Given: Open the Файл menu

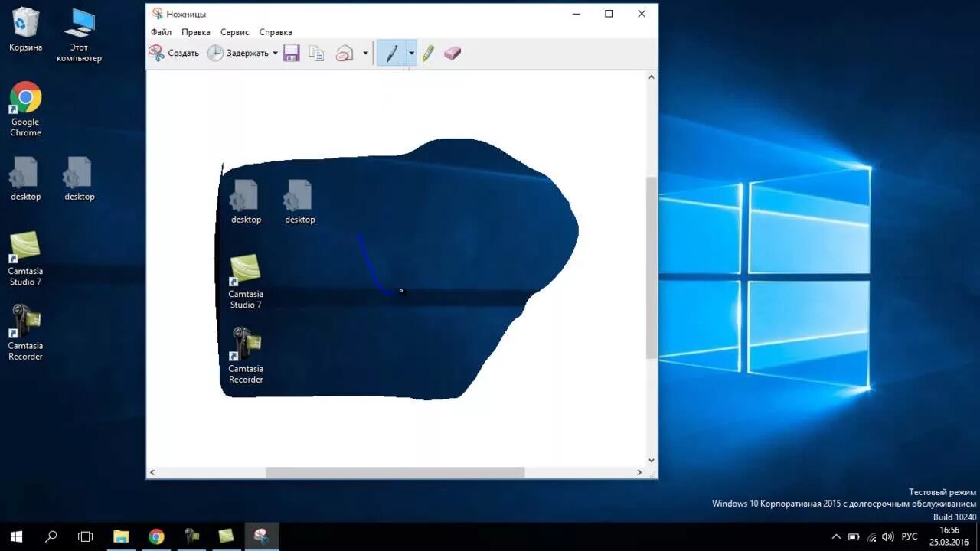Looking at the screenshot, I should pyautogui.click(x=161, y=32).
